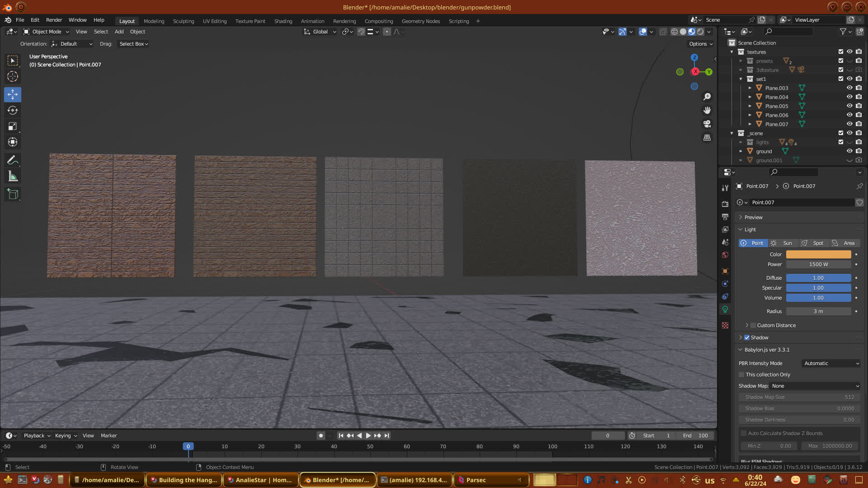Viewport: 868px width, 488px height.
Task: Click the Add Cube tool
Action: (x=13, y=194)
